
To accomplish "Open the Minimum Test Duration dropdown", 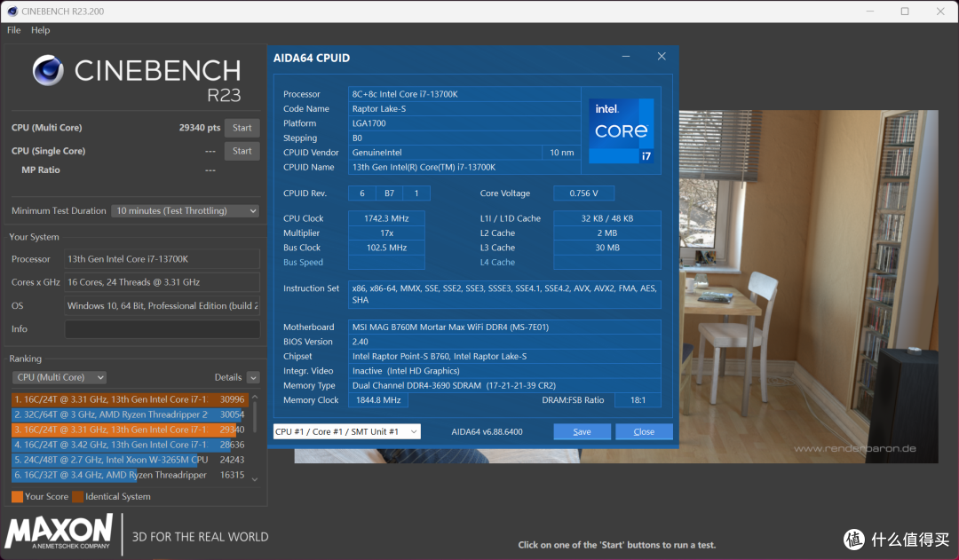I will pyautogui.click(x=186, y=210).
